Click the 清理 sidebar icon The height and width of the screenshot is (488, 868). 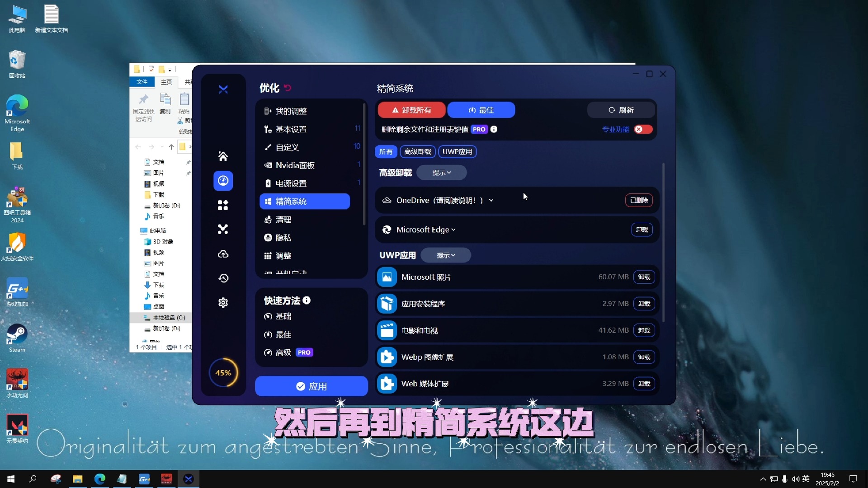(x=281, y=219)
